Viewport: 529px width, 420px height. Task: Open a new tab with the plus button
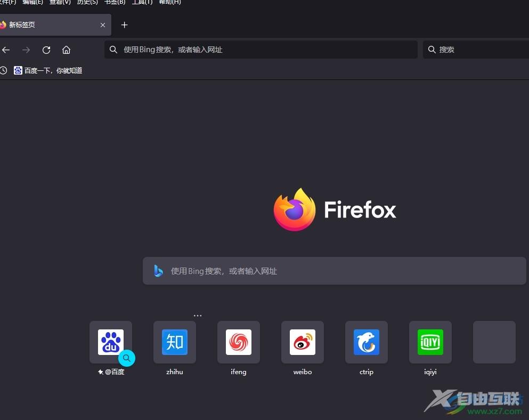(124, 25)
